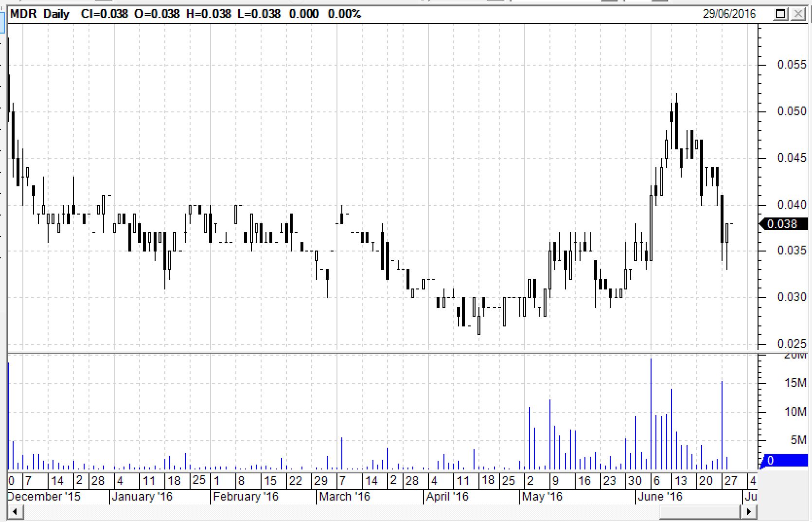Viewport: 812px width, 522px height.
Task: Click the 0.00% change value
Action: (x=344, y=14)
